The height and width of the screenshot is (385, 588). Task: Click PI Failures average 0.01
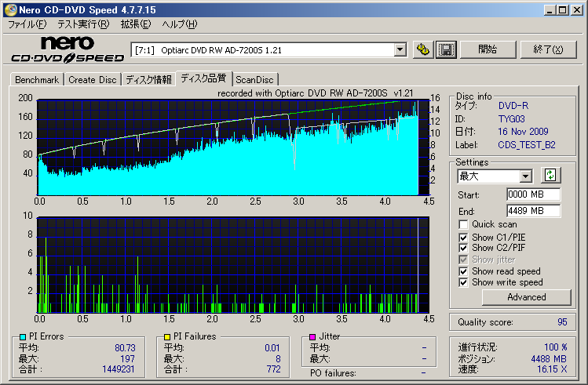click(x=272, y=348)
